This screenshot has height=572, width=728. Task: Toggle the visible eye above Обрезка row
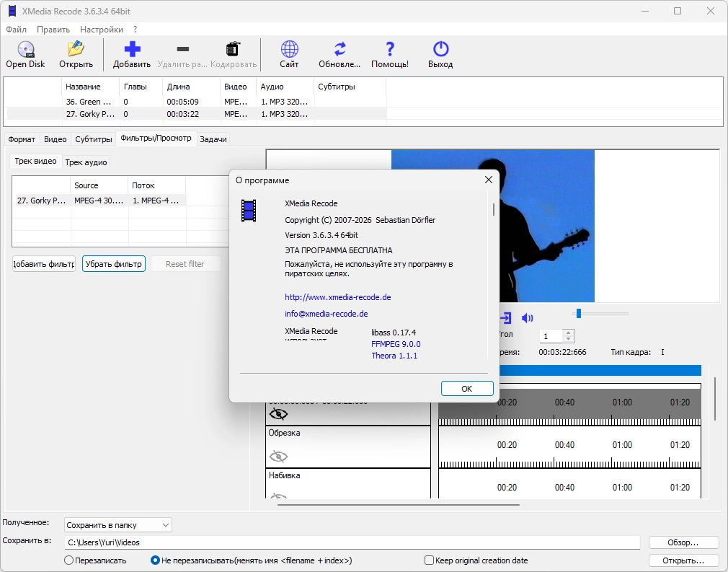[278, 413]
